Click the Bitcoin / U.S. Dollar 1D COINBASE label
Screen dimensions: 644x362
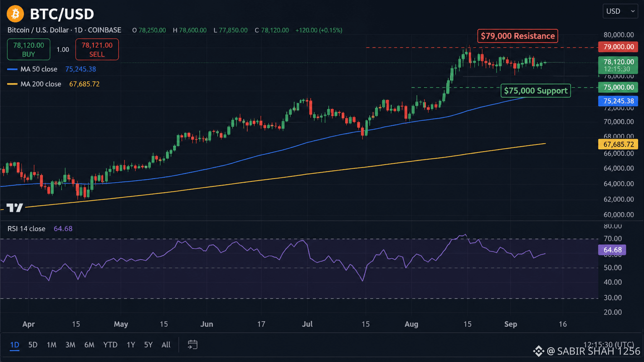click(x=64, y=30)
